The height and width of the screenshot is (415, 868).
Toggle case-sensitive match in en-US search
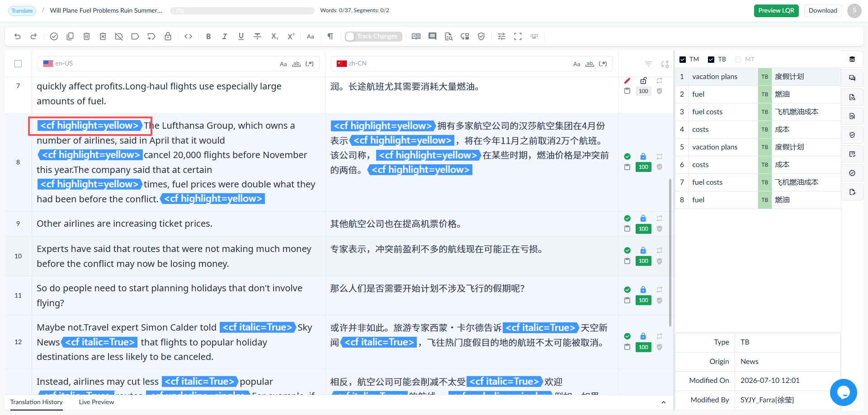(x=283, y=64)
